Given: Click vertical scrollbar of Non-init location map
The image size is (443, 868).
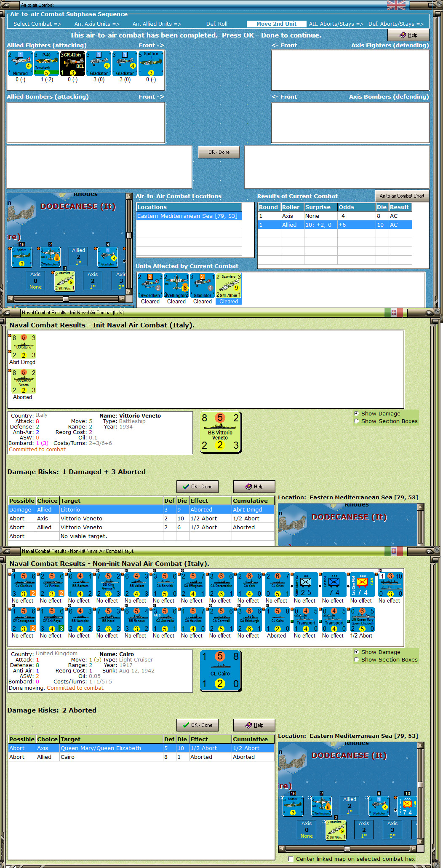Looking at the screenshot, I should pos(420,793).
